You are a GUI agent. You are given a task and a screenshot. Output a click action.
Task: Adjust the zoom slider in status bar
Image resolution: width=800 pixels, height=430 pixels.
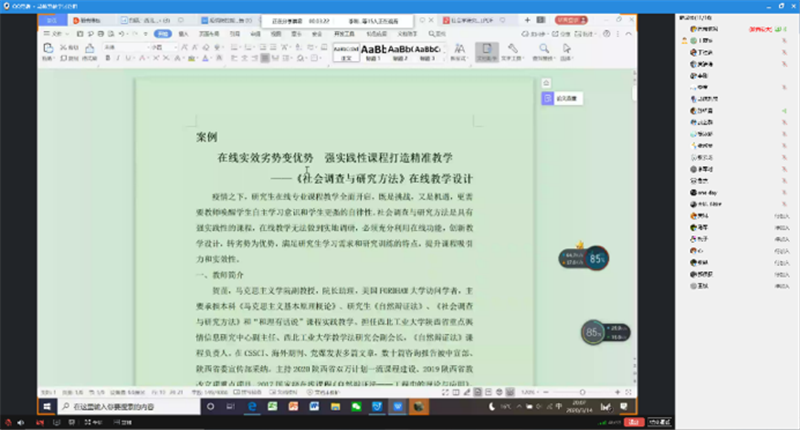(x=582, y=392)
